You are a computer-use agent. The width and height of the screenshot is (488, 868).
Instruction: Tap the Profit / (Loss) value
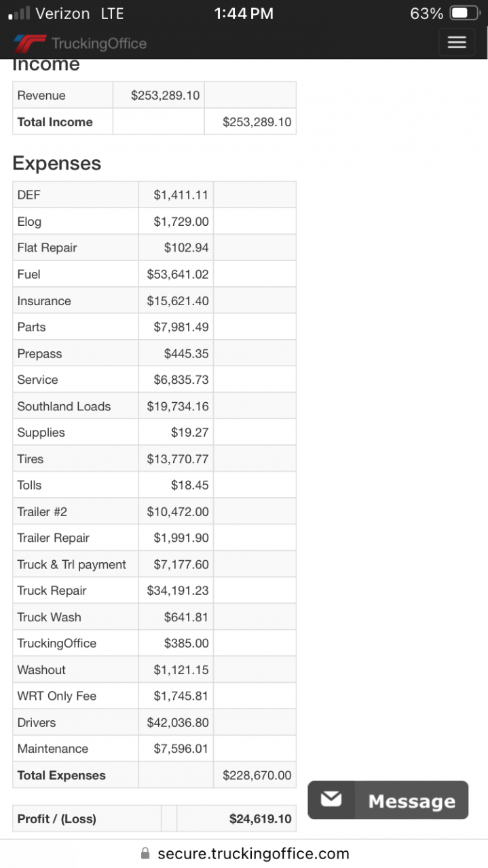click(x=260, y=818)
